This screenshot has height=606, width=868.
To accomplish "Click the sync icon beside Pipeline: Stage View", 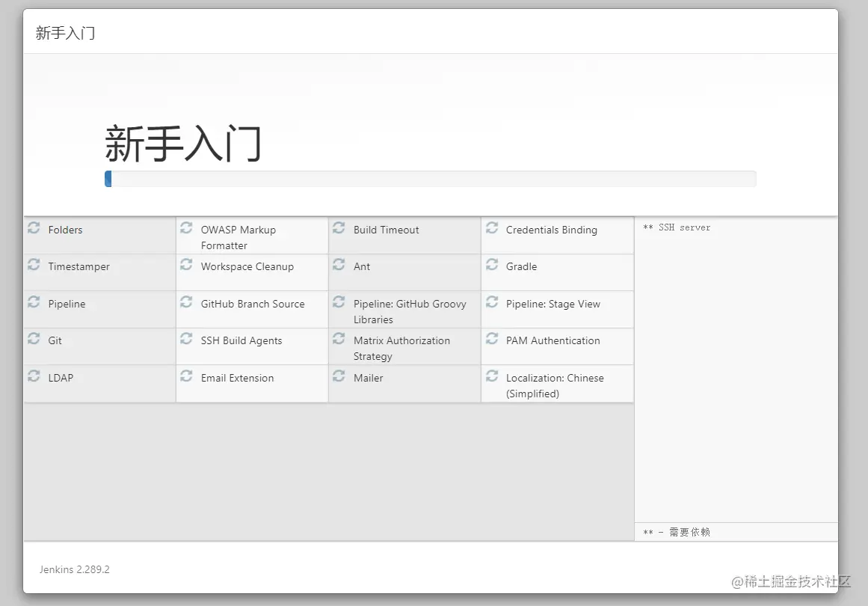I will coord(492,302).
